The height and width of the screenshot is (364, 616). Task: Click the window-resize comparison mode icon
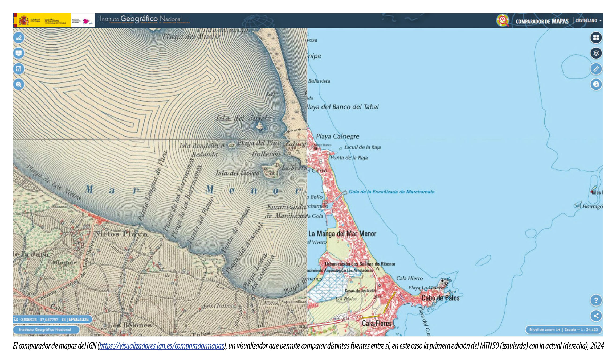click(19, 69)
